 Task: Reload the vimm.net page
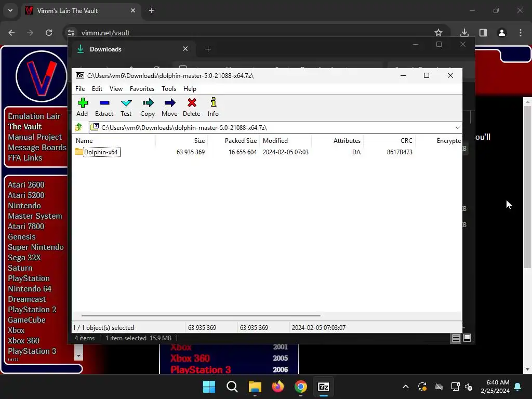[49, 33]
